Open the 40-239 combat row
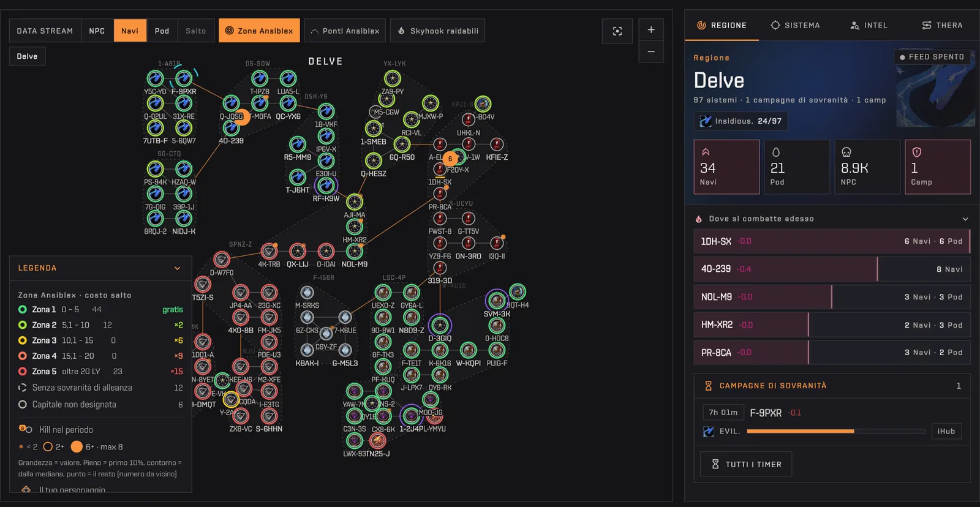Viewport: 980px width, 507px height. point(832,269)
